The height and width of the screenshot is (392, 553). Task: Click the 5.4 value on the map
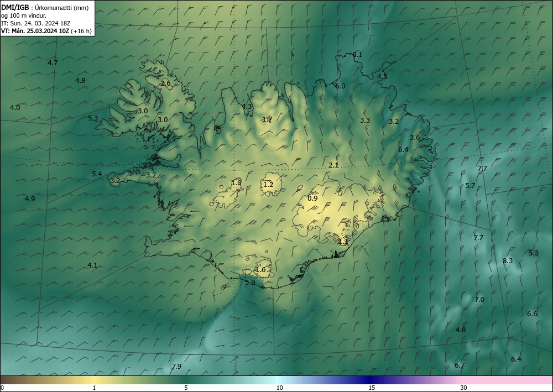pyautogui.click(x=97, y=174)
